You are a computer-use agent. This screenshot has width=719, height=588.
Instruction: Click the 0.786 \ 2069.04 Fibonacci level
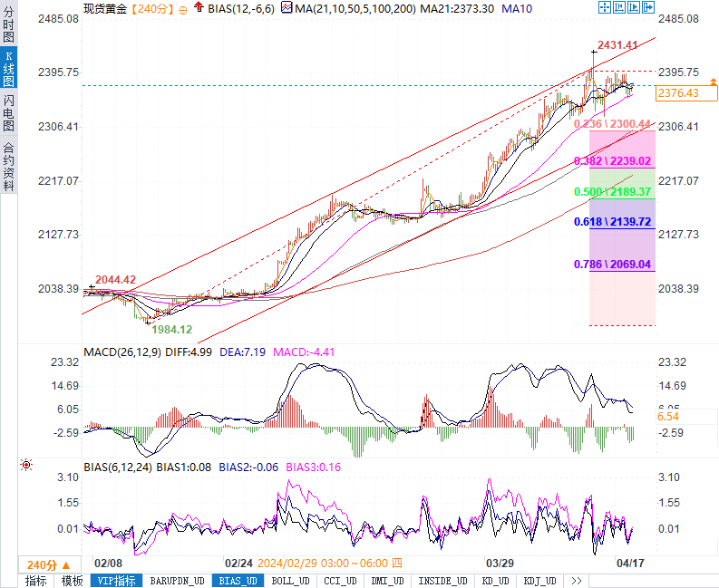coord(612,264)
